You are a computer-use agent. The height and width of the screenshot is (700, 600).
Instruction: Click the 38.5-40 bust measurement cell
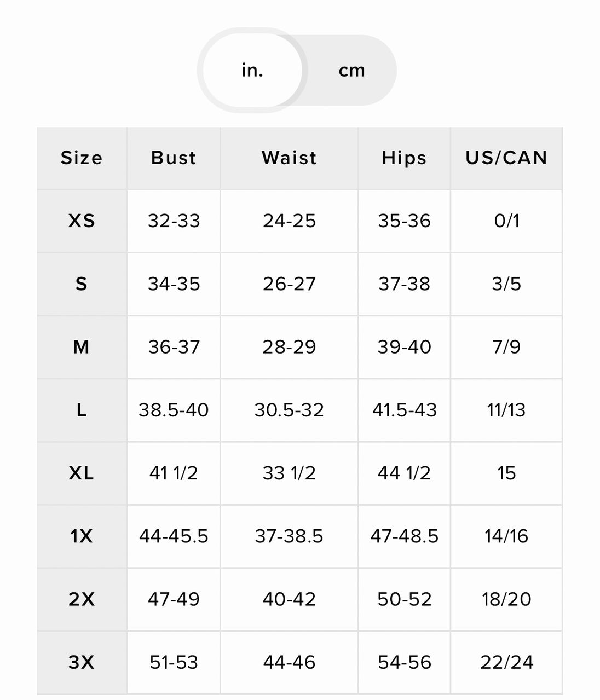click(174, 410)
